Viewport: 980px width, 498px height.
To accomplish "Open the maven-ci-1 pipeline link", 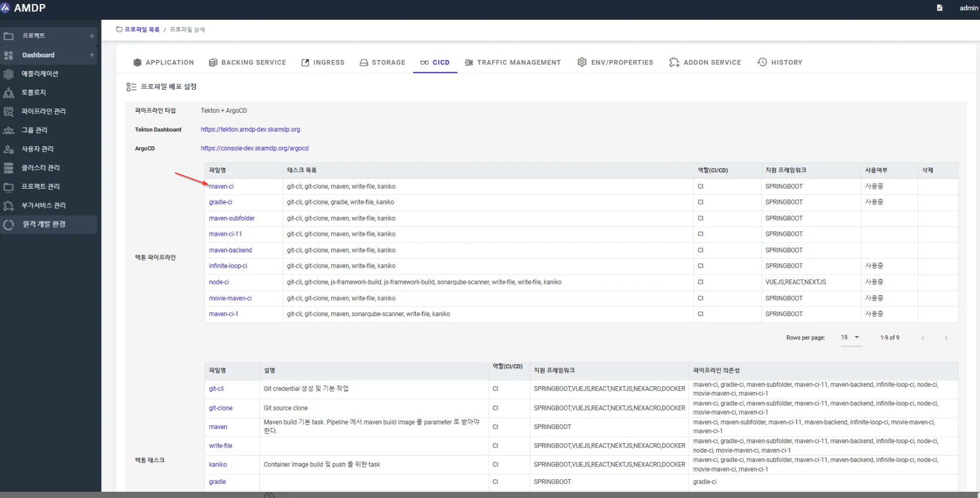I will [224, 314].
